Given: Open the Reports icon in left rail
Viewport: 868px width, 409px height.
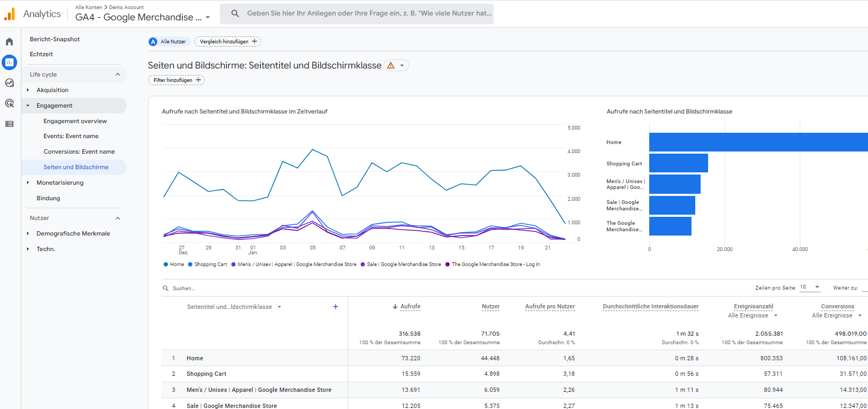Looking at the screenshot, I should point(9,62).
